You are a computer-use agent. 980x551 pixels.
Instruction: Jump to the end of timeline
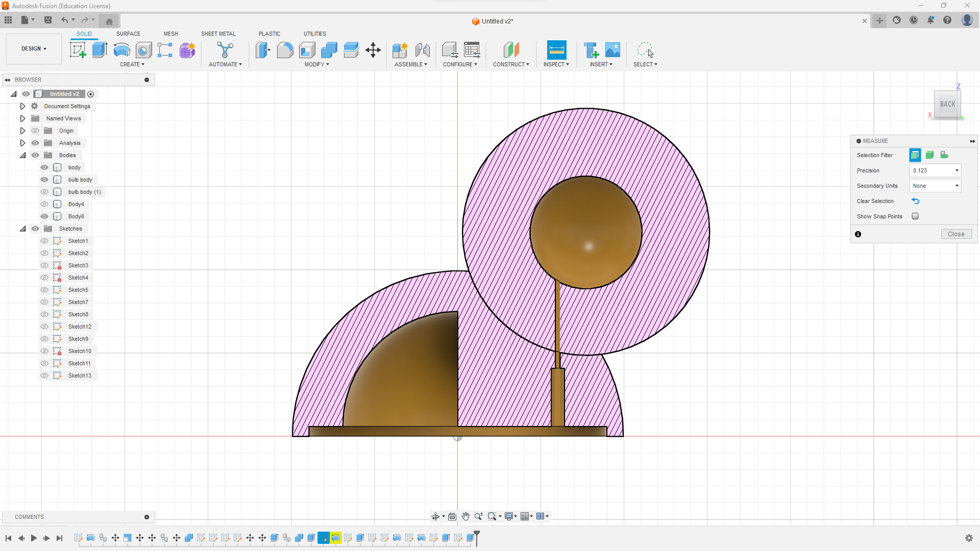(x=59, y=538)
